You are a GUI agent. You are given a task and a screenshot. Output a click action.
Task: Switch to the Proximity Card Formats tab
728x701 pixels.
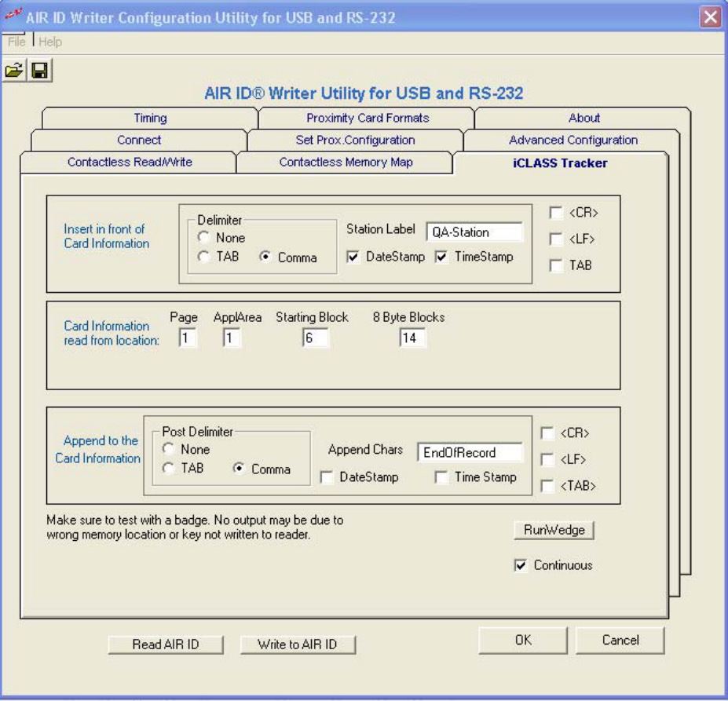[368, 118]
